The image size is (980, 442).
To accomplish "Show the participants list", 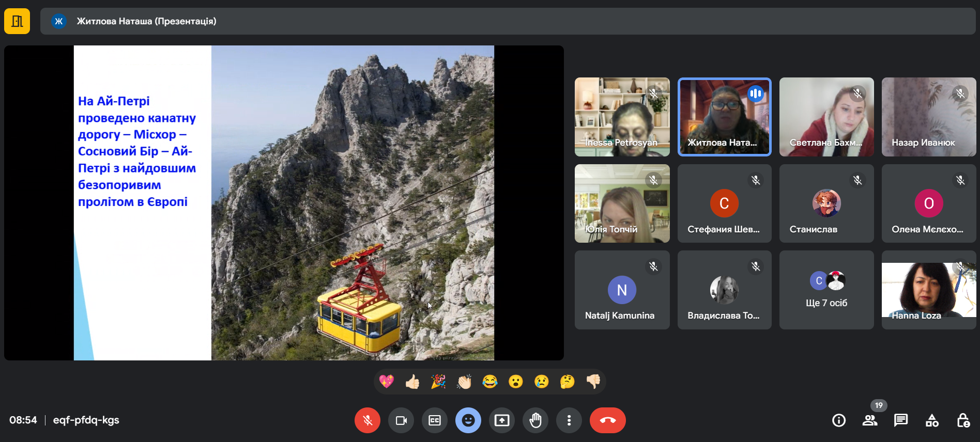I will pos(870,420).
